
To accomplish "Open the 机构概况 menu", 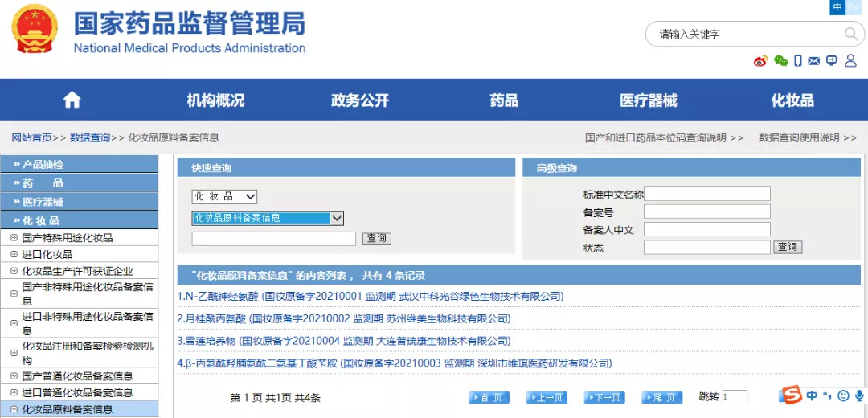I will (x=216, y=100).
